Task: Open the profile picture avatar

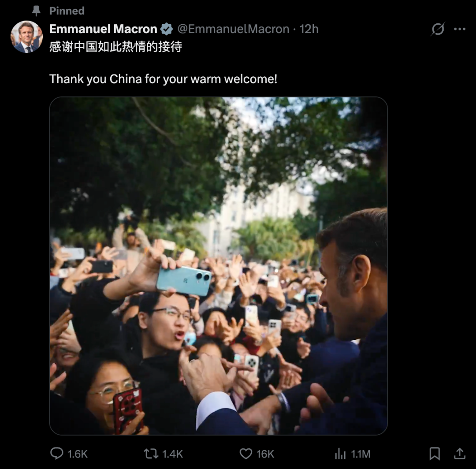Action: coord(26,37)
